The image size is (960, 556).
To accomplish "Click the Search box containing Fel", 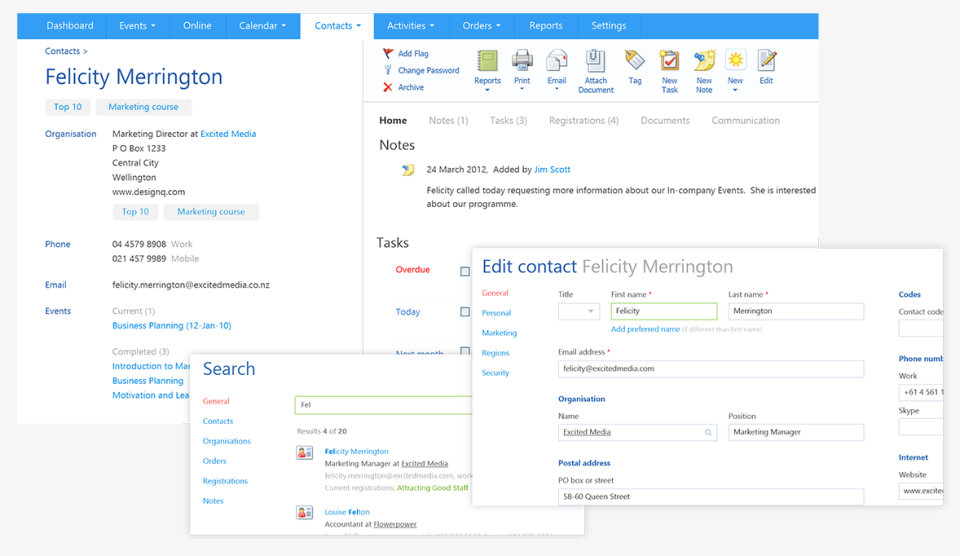I will (383, 405).
